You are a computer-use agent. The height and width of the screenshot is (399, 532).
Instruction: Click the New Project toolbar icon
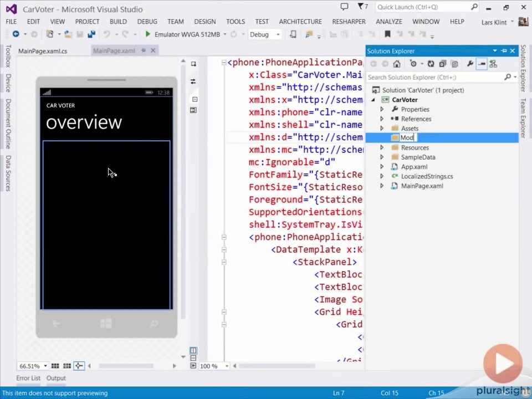50,34
